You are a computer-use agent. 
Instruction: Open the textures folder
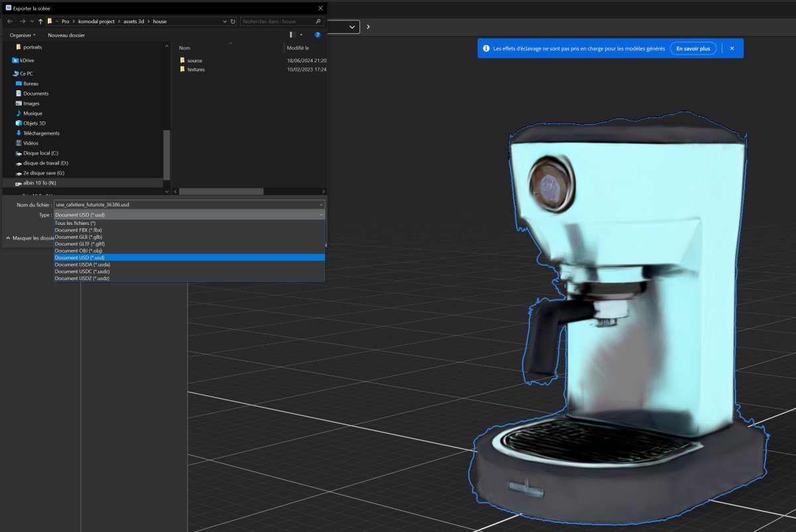[x=196, y=70]
